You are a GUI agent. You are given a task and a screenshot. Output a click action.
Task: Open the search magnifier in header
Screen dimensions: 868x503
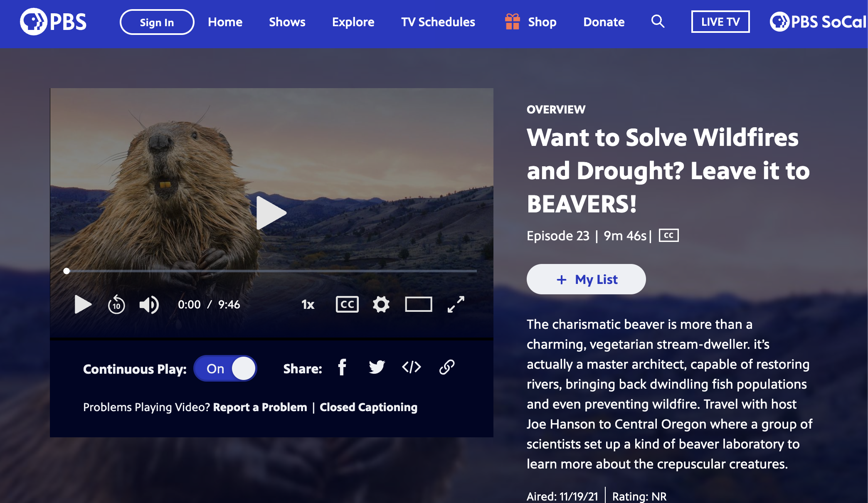[658, 22]
